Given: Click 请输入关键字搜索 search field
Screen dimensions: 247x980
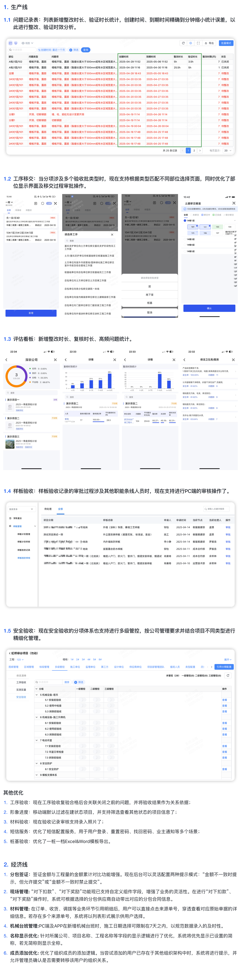Looking at the screenshot, I should tap(216, 509).
